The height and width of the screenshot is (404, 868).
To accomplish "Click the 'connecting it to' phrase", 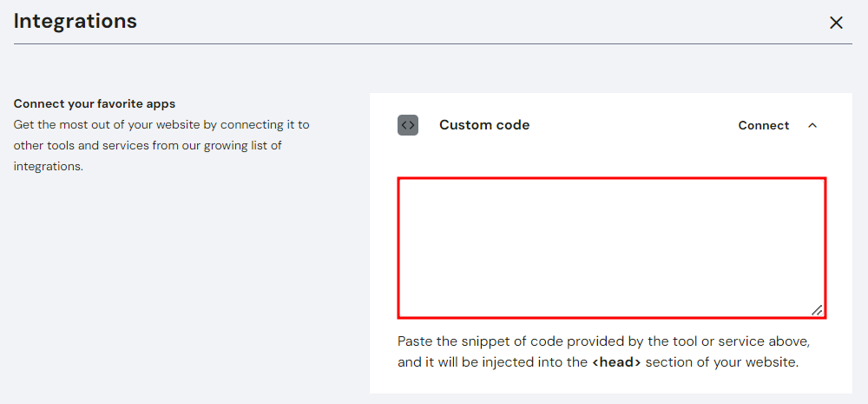I will tap(265, 125).
